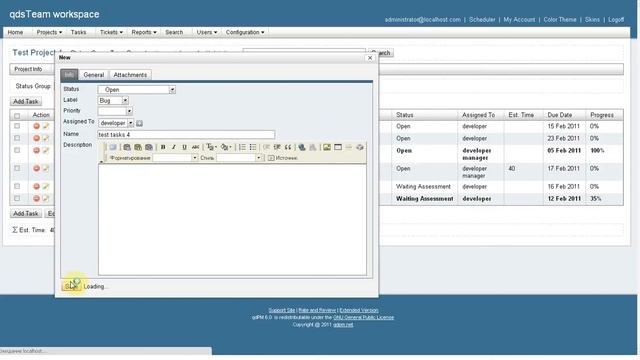The height and width of the screenshot is (360, 640).
Task: Click the Paste from Word icon
Action: click(x=149, y=147)
